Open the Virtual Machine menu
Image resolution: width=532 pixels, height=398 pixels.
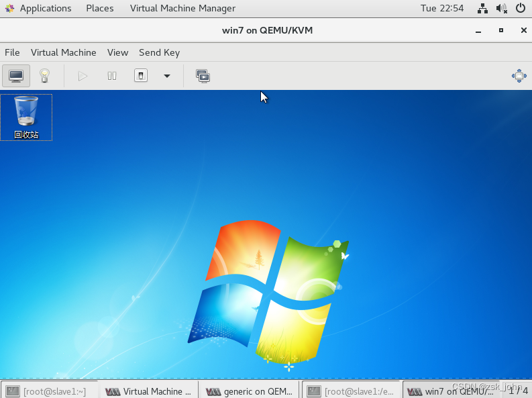64,52
